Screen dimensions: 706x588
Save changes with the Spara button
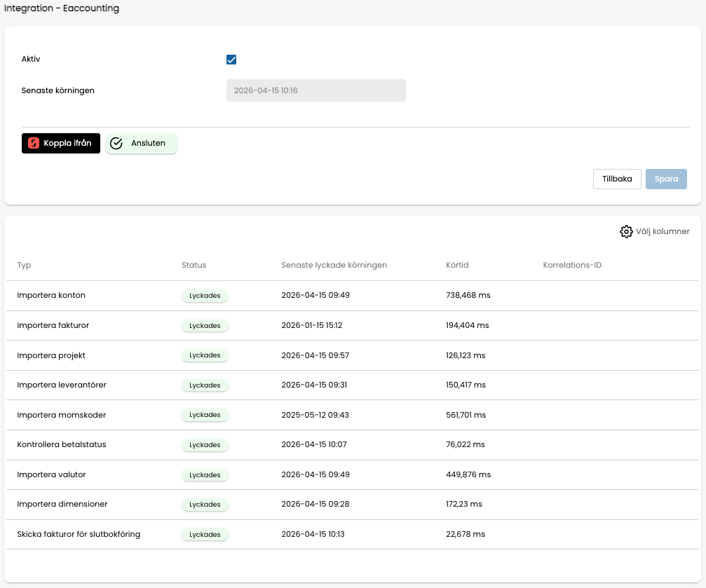(666, 179)
